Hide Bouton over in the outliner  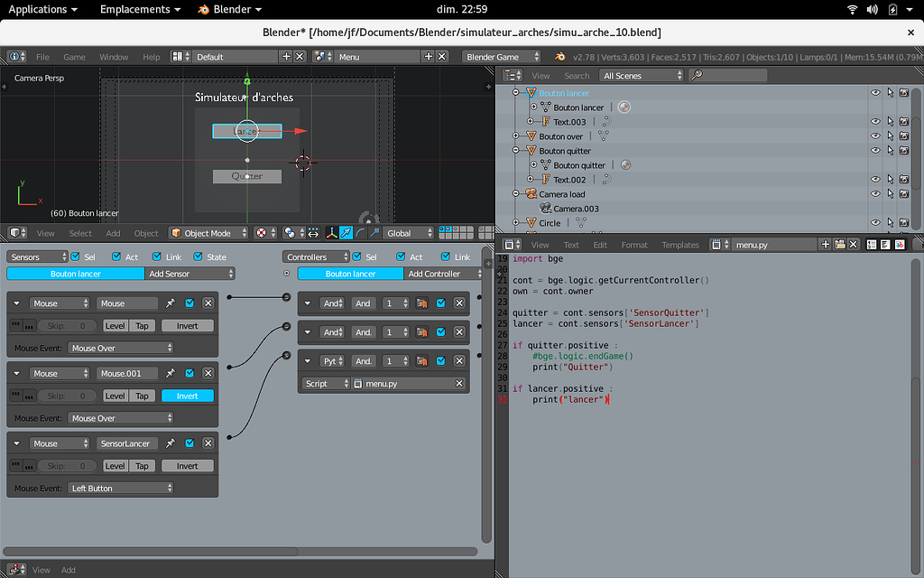875,136
